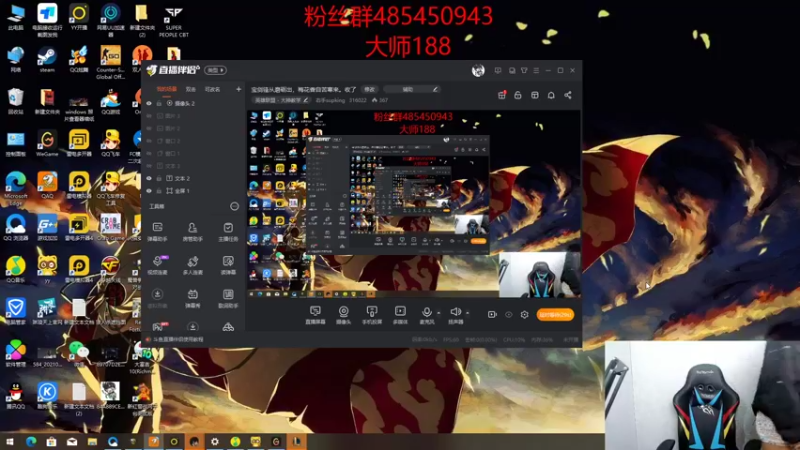Open the 读弹幕 tool

point(228,265)
